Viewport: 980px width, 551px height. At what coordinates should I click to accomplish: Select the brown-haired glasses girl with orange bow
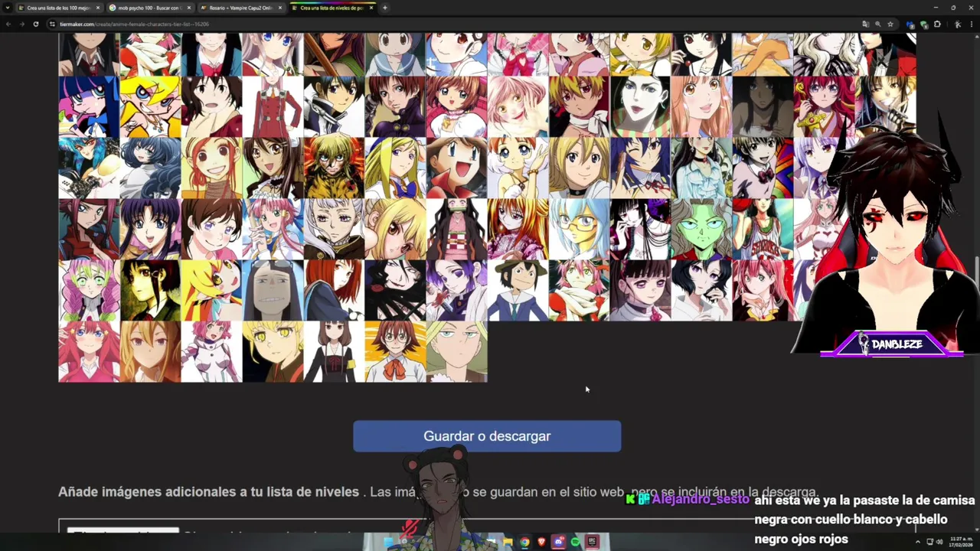point(395,351)
